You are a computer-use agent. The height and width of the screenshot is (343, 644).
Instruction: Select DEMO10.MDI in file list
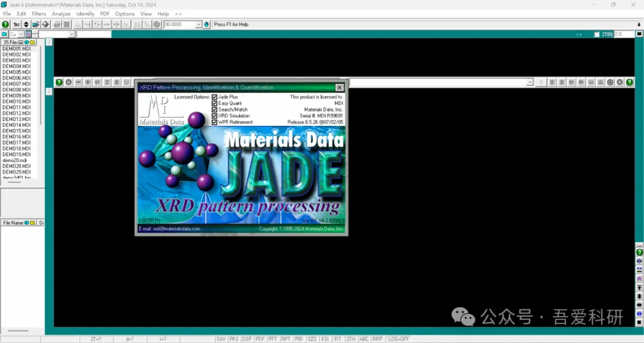(x=17, y=101)
